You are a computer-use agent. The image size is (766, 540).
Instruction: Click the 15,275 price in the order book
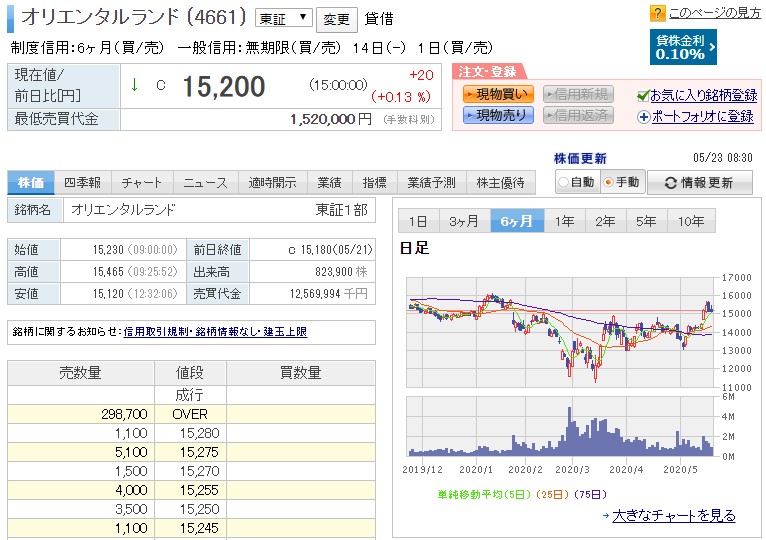point(199,452)
